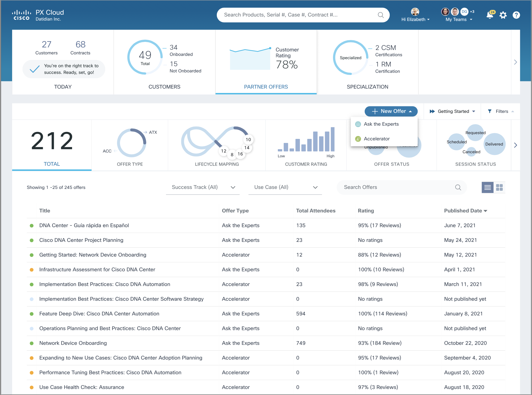
Task: Click the Search Offers magnifier icon
Action: tap(458, 187)
